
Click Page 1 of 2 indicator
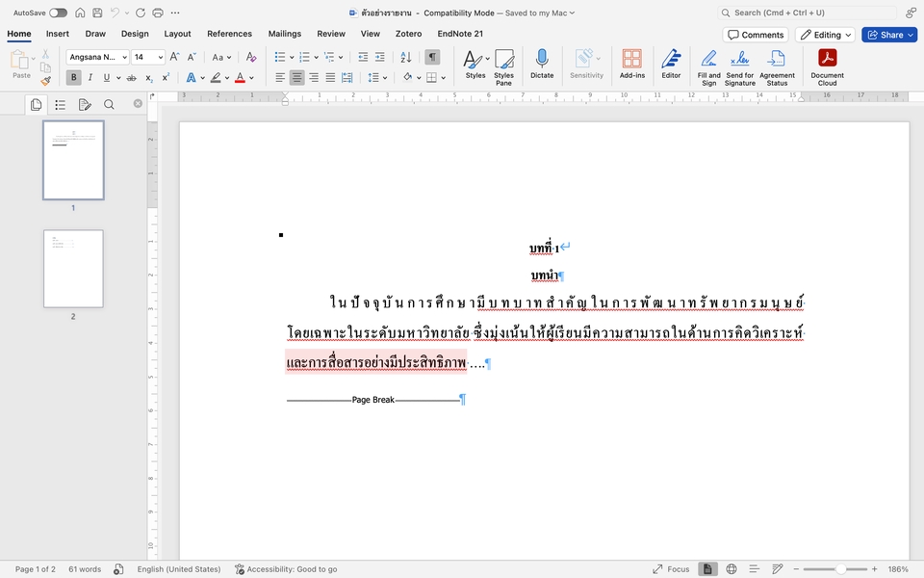pos(36,569)
